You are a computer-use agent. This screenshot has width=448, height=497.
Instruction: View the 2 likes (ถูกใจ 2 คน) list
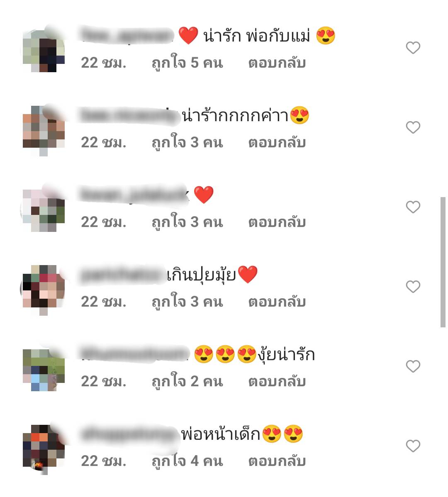point(187,381)
